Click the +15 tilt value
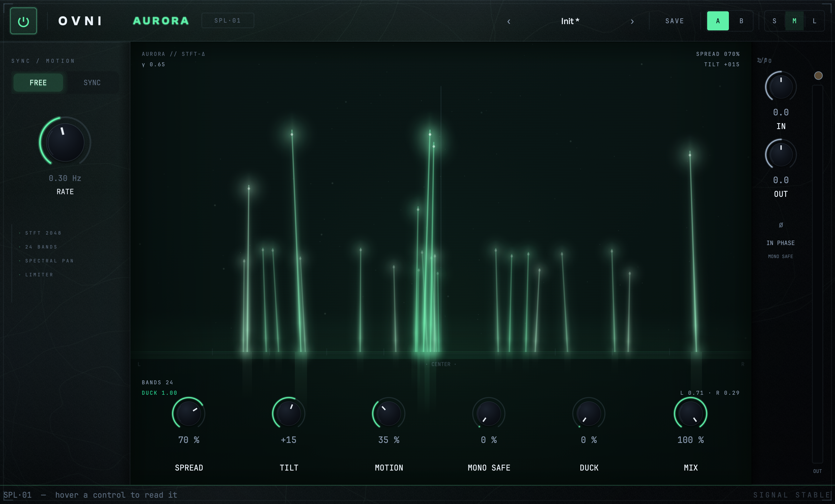This screenshot has width=835, height=504. [289, 440]
